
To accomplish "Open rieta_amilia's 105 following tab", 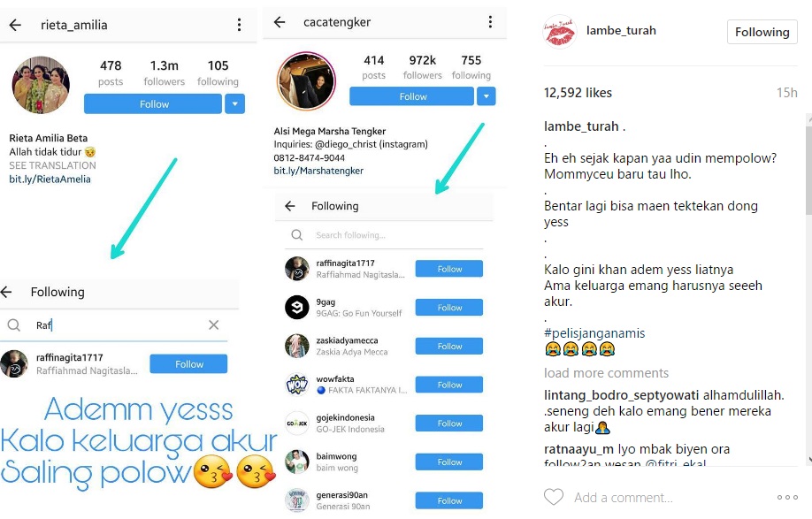I will tap(218, 73).
